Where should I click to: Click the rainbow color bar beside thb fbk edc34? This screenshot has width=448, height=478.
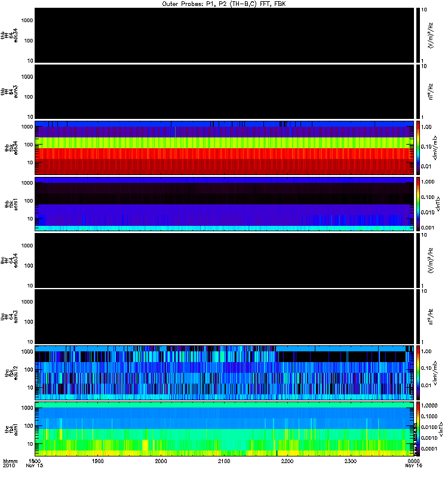tap(418, 148)
